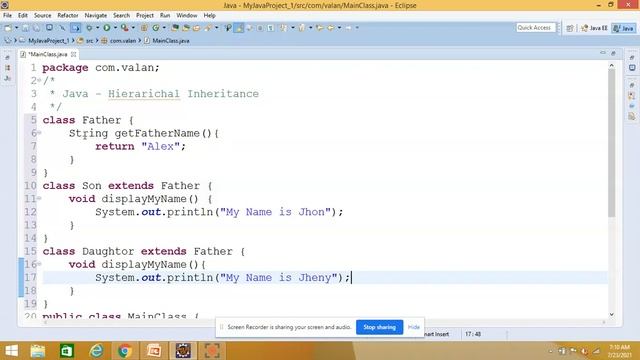Open Windows Start button
Screen dimensions: 640x360
point(11,351)
